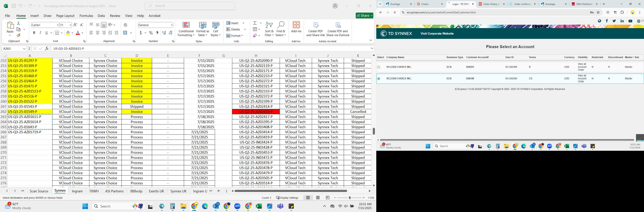Click the Excel vertical scrollbar thumb

[x=374, y=131]
